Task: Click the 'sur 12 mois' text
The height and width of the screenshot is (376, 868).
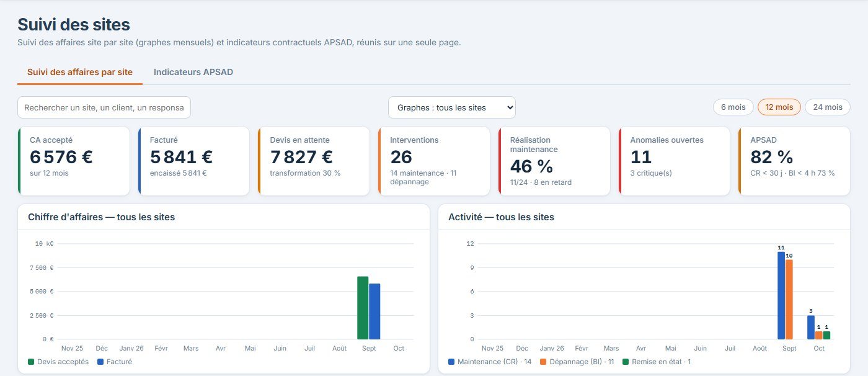Action: 49,173
